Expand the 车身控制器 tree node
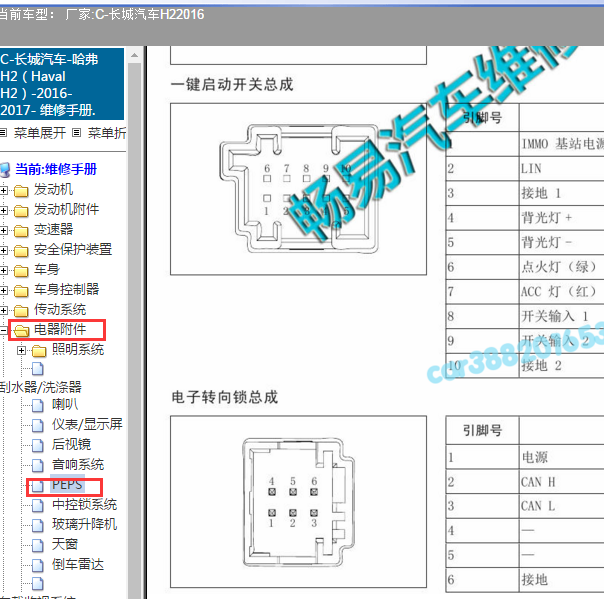The image size is (604, 599). pos(3,290)
